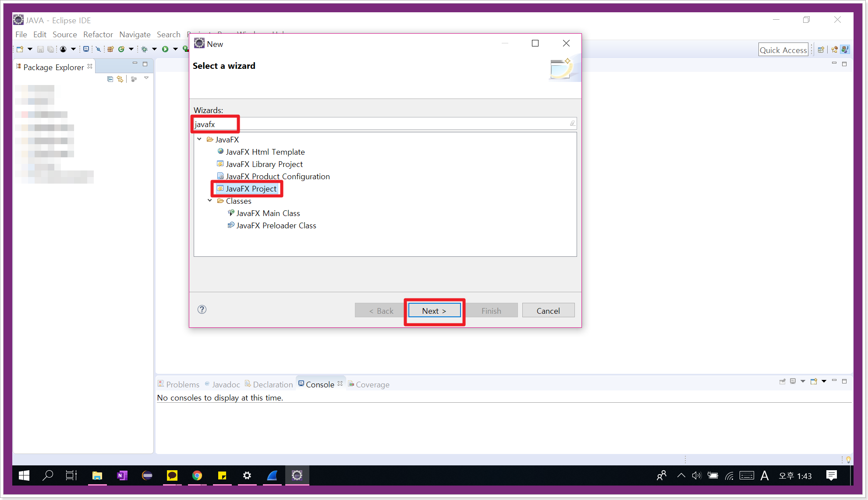Click the Display Selected Console icon

click(793, 381)
